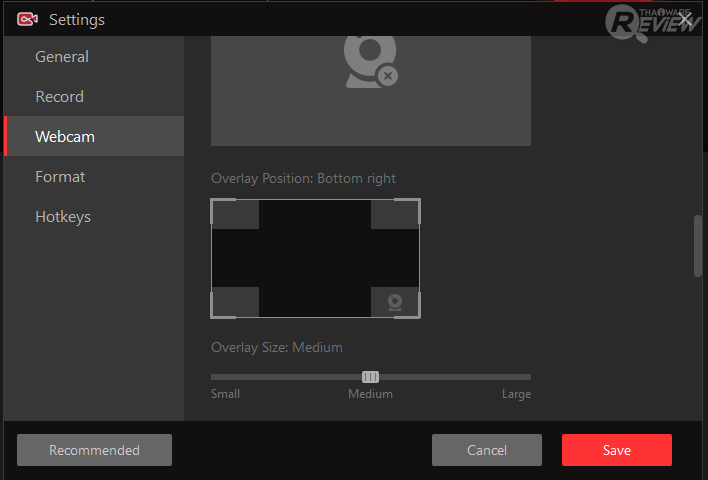Click the Recommended button
Image resolution: width=708 pixels, height=480 pixels.
pyautogui.click(x=94, y=450)
